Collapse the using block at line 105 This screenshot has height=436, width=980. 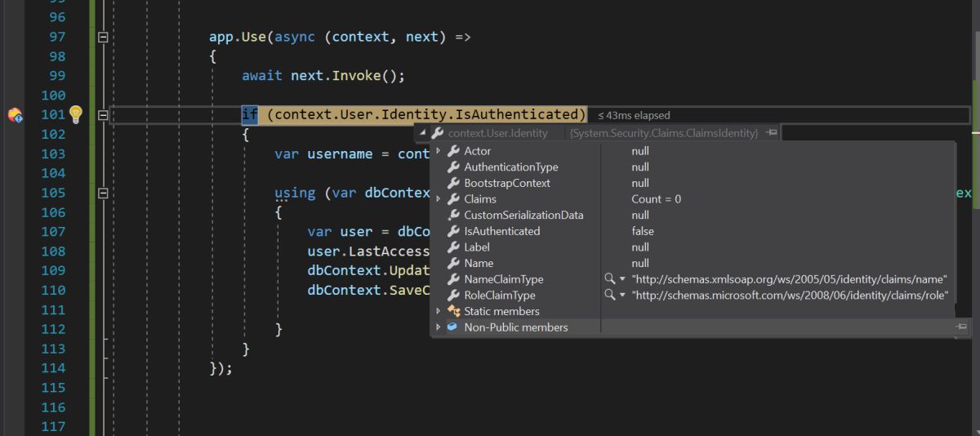[103, 194]
